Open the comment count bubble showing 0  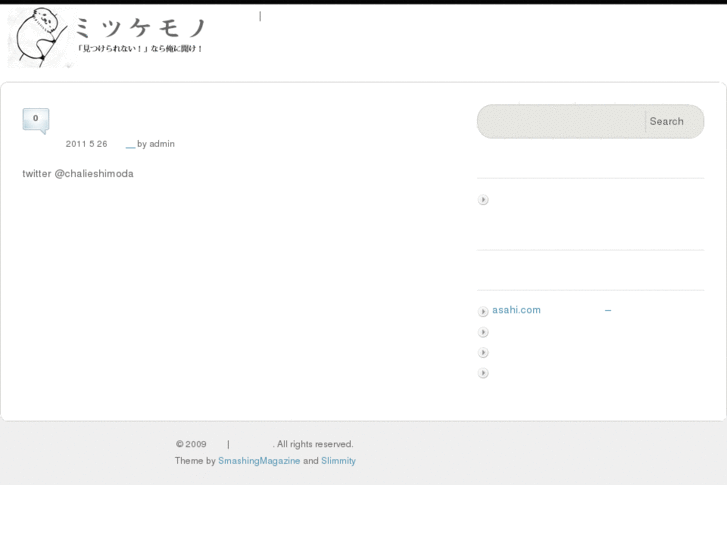click(36, 120)
